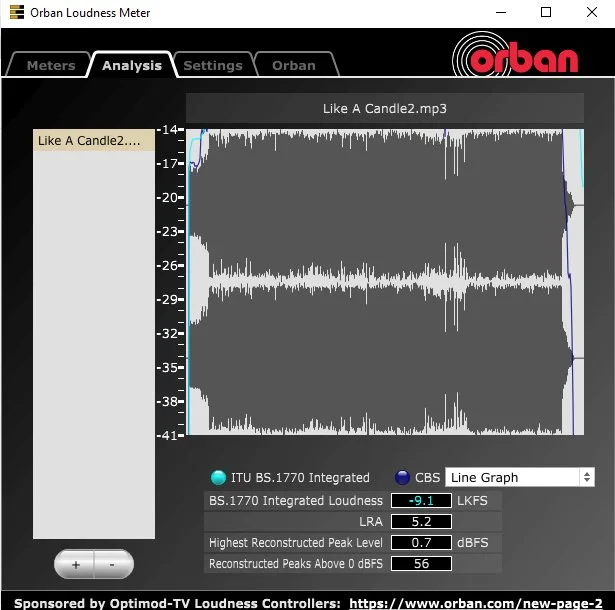Click the Orban logo
The height and width of the screenshot is (610, 615).
[x=515, y=57]
